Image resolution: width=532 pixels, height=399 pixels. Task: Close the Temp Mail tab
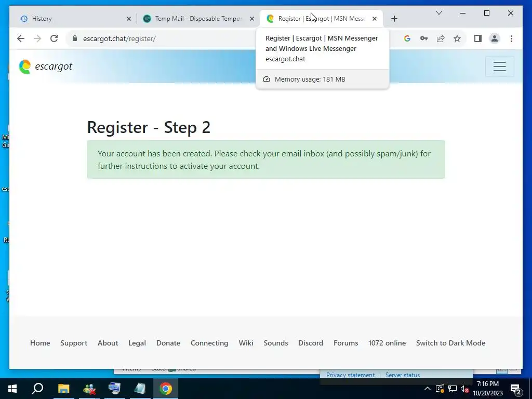click(x=252, y=19)
